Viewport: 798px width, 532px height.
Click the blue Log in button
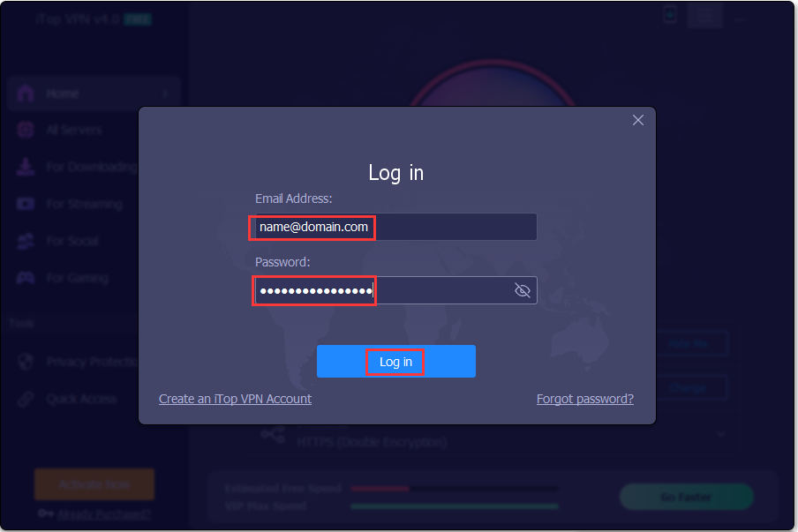[x=396, y=361]
